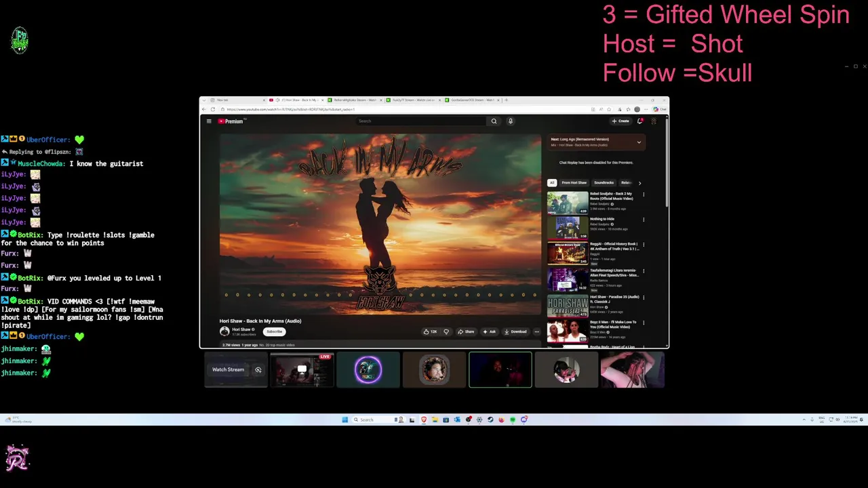Open Spotify from taskbar
Screen dimensions: 868x488
point(513,420)
